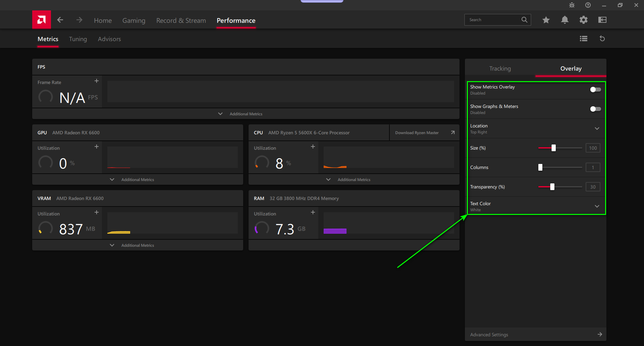
Task: Switch to the Advisors sub-tab
Action: pyautogui.click(x=109, y=39)
